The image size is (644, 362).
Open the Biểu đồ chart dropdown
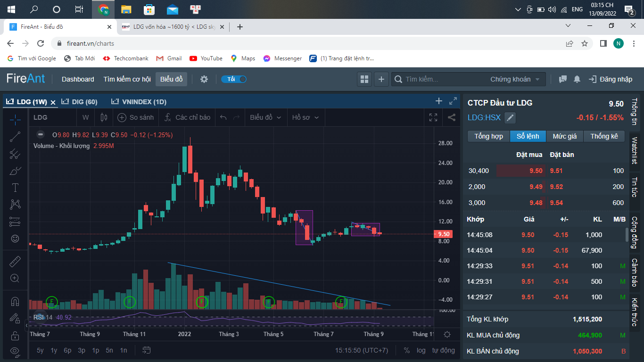265,117
